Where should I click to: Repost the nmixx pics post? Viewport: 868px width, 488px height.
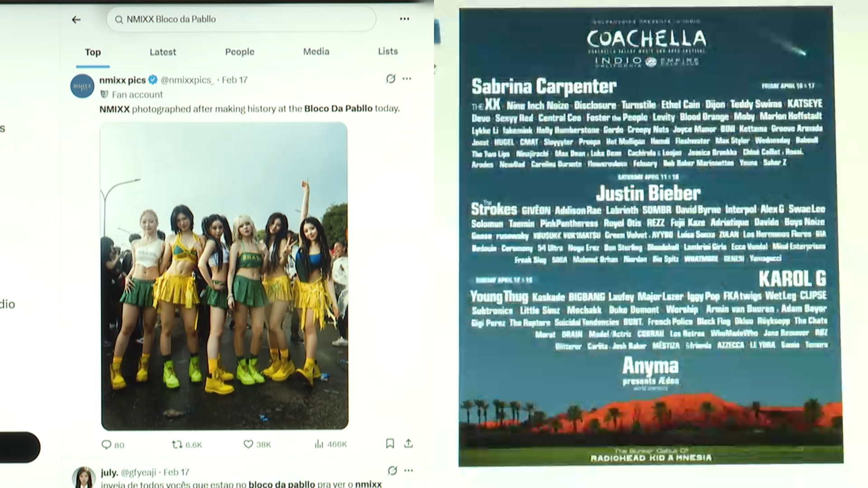coord(177,445)
